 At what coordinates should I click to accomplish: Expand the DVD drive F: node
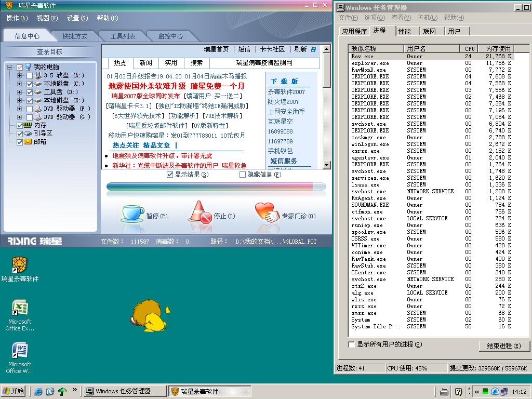(x=19, y=109)
